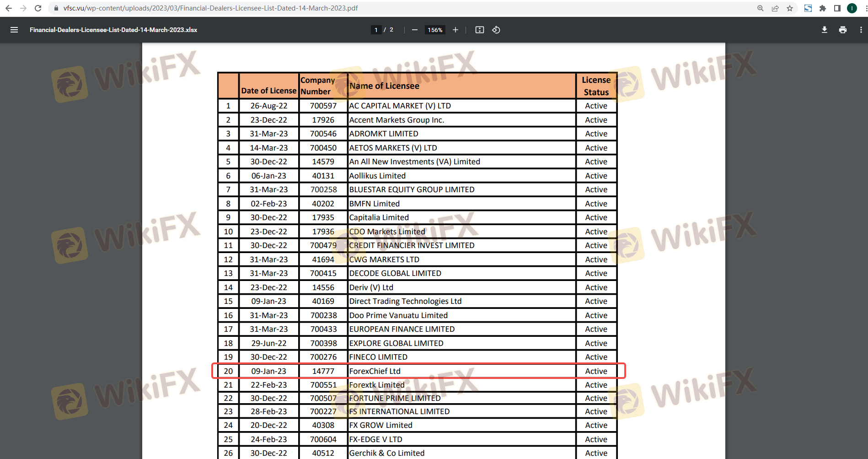Image resolution: width=868 pixels, height=459 pixels.
Task: Bookmark this page with star icon
Action: pos(790,8)
